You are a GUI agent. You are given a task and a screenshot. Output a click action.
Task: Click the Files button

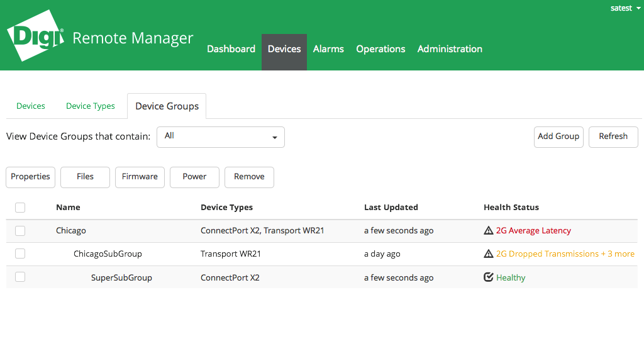[x=85, y=177]
